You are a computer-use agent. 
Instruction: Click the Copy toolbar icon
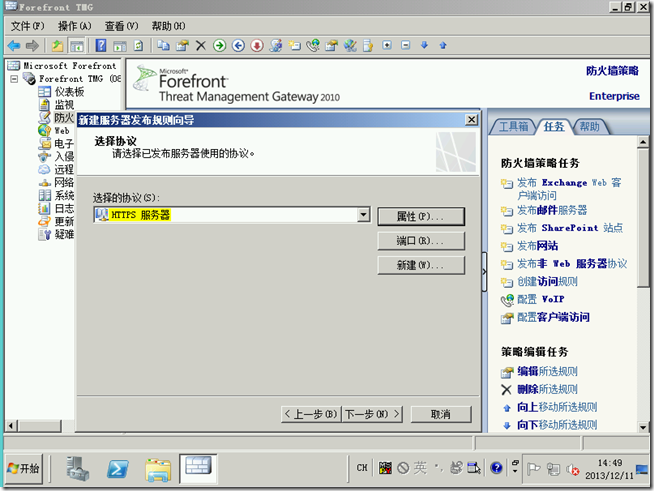pyautogui.click(x=163, y=45)
